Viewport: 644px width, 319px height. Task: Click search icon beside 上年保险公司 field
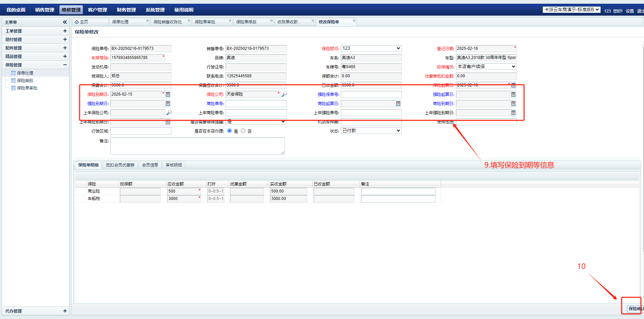169,113
